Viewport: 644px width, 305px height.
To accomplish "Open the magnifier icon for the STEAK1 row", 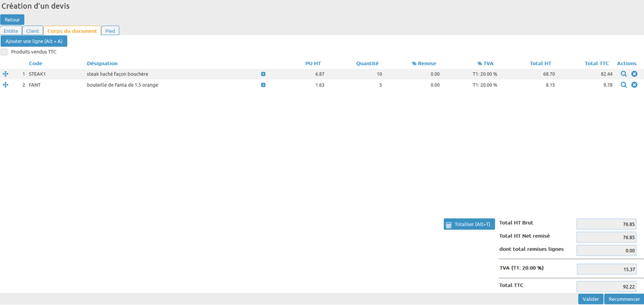I will click(x=624, y=74).
